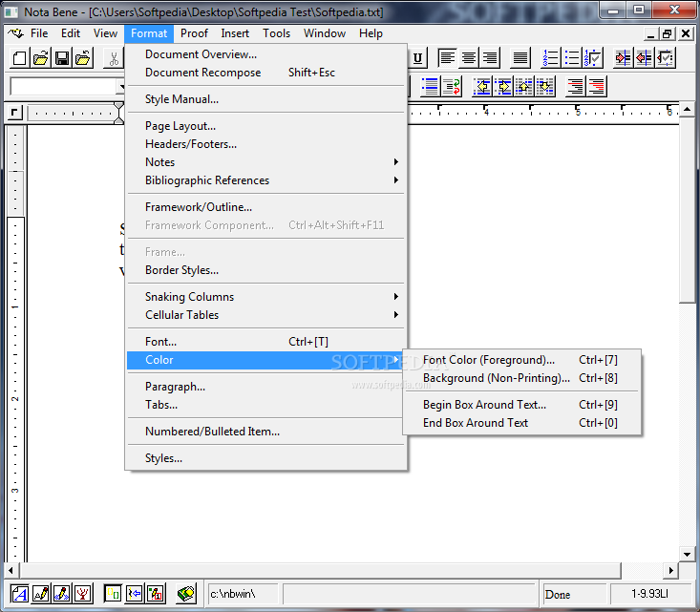The height and width of the screenshot is (612, 700).
Task: Click the yellow down-arrow move icon
Action: point(545,86)
